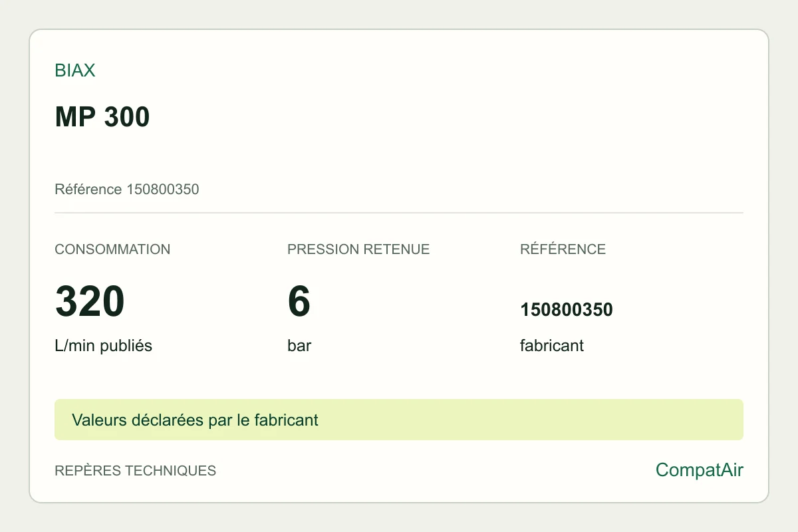Image resolution: width=798 pixels, height=532 pixels.
Task: Click the PRESSION RETENUE heading
Action: click(358, 249)
